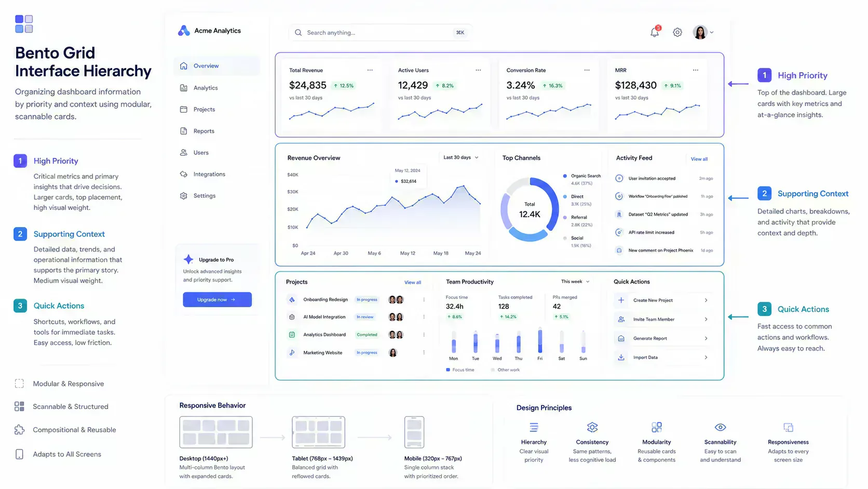Open the Last 30 days dropdown
868x489 pixels.
460,157
